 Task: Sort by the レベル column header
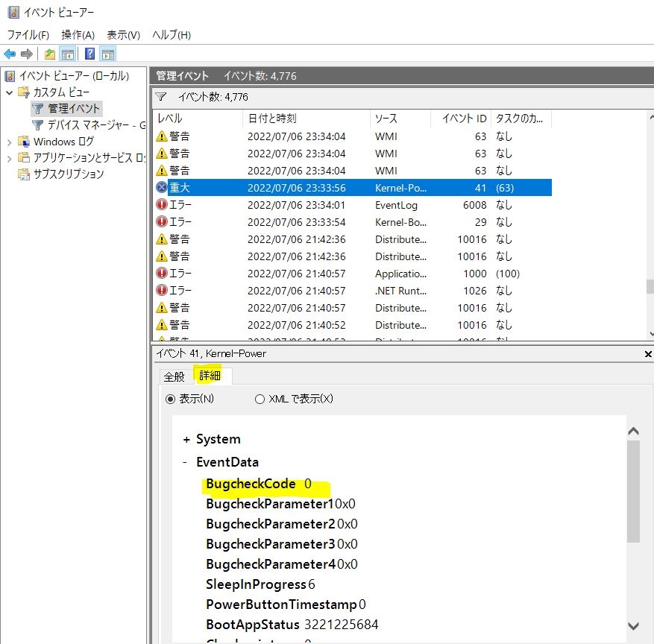197,119
